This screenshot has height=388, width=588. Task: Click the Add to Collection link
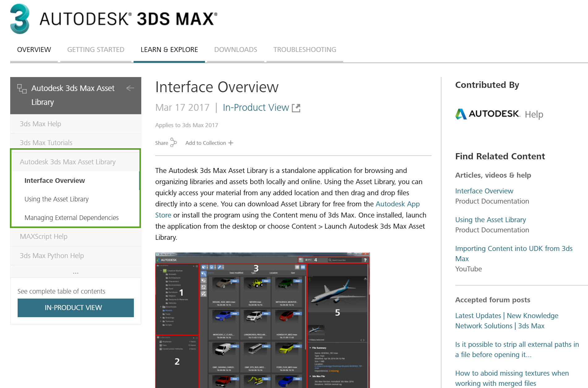pos(206,143)
